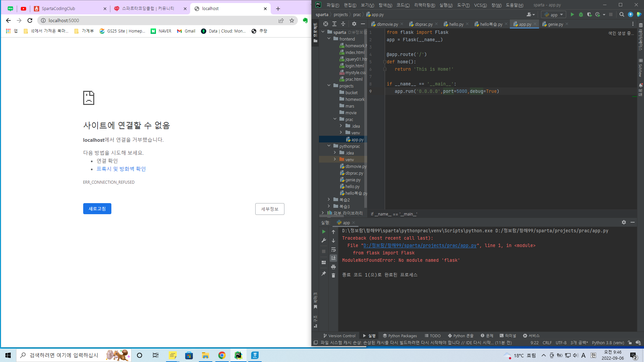
Task: Click 새로고침 button on error page
Action: click(97, 208)
